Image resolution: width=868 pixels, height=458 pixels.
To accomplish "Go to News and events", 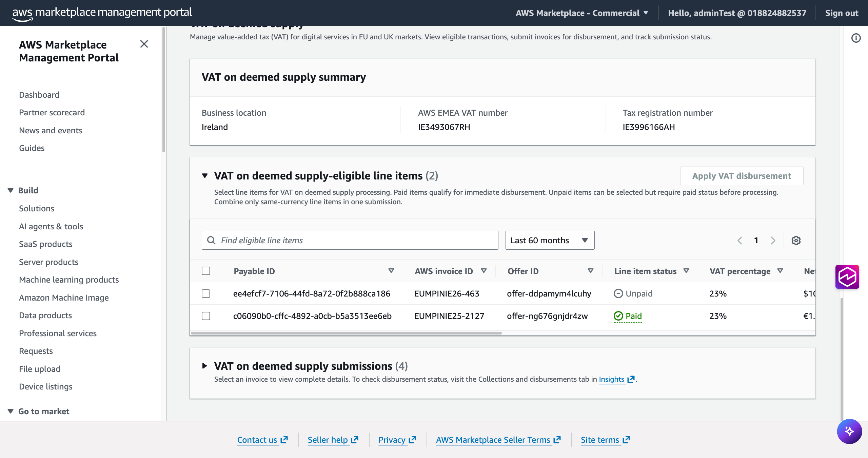I will click(51, 130).
